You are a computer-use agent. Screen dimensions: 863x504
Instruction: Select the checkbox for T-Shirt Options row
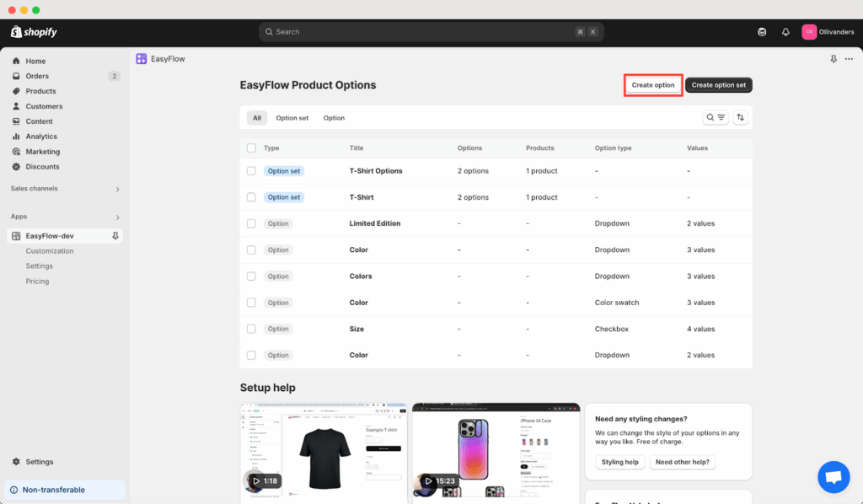(250, 170)
